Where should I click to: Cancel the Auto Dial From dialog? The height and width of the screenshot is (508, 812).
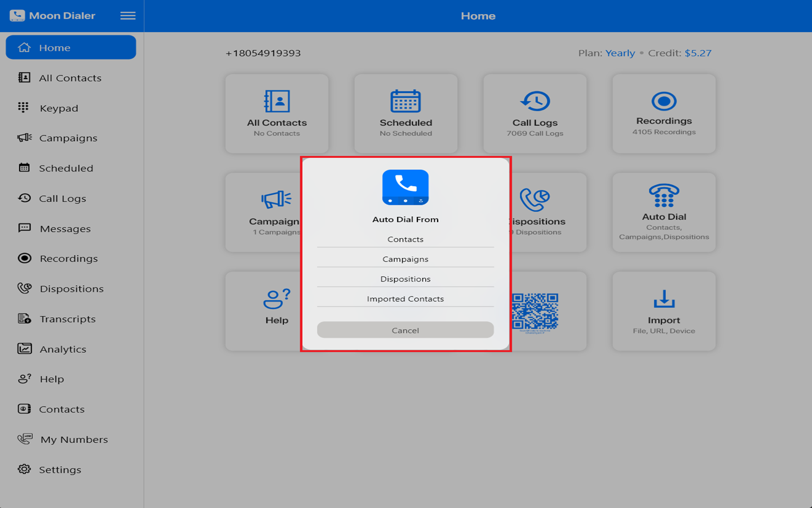[405, 330]
